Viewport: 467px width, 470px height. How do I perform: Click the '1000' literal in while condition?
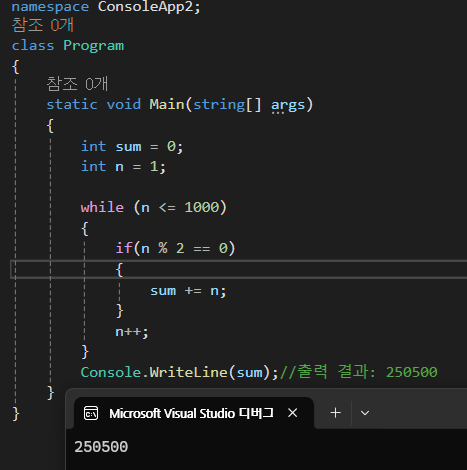(202, 207)
